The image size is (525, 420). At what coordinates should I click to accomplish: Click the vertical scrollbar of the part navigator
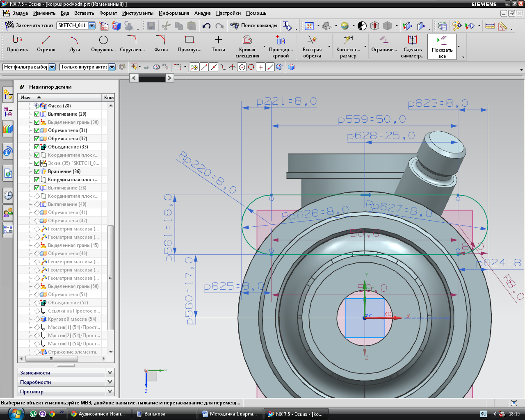tap(110, 277)
